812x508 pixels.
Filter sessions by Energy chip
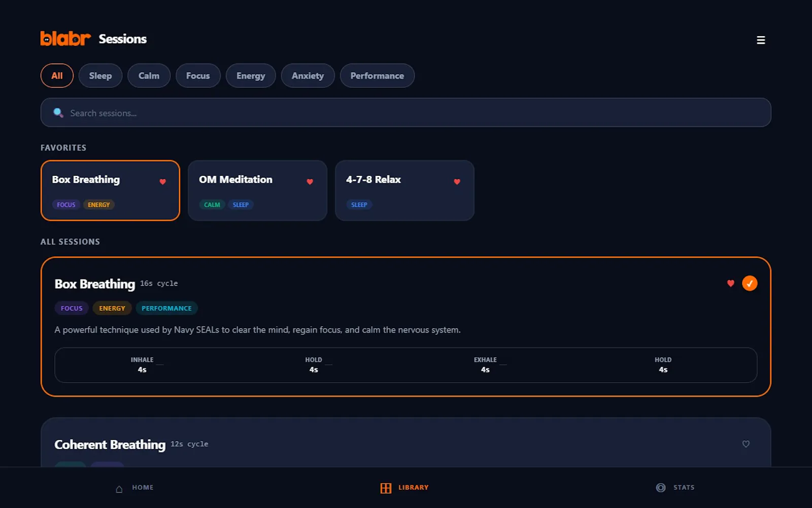click(x=251, y=76)
